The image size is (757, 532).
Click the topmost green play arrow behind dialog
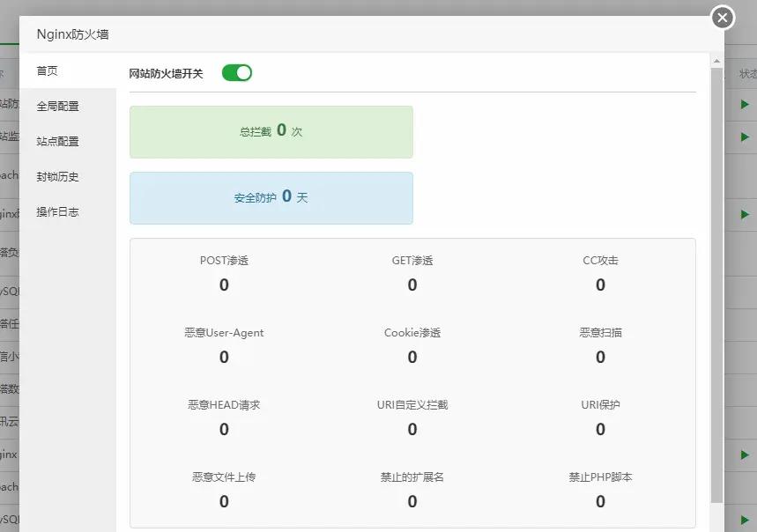tap(745, 105)
